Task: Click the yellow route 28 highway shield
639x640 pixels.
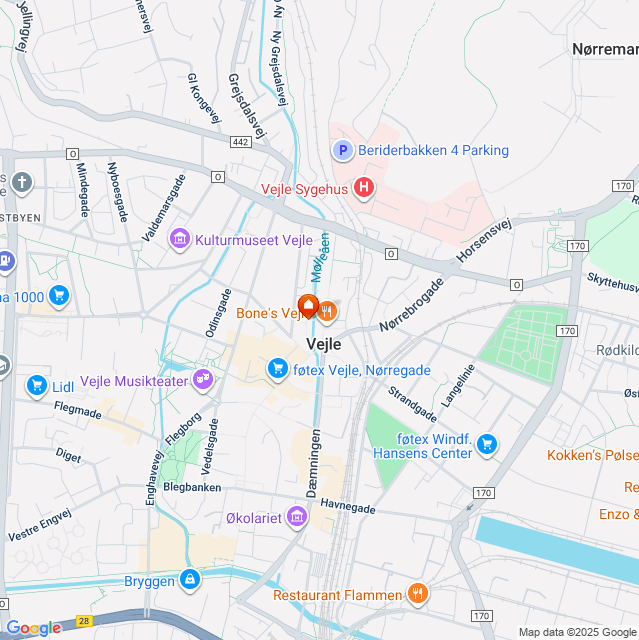Action: (x=84, y=621)
